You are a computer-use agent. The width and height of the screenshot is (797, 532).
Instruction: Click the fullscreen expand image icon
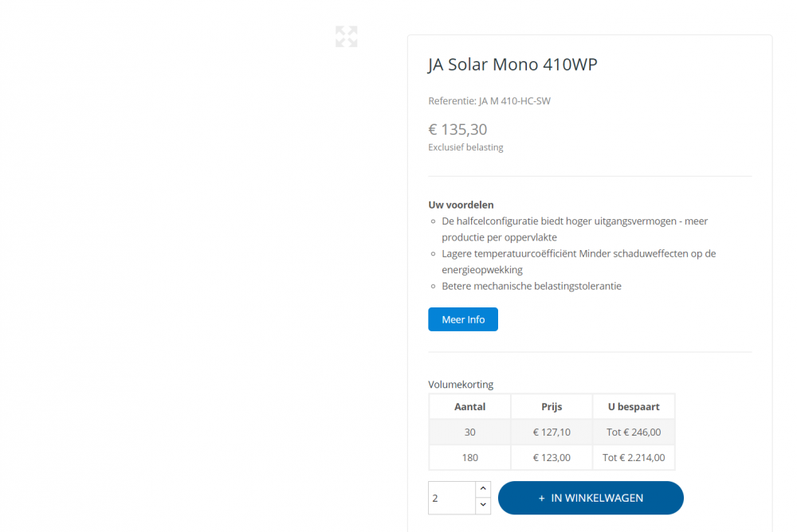[346, 37]
